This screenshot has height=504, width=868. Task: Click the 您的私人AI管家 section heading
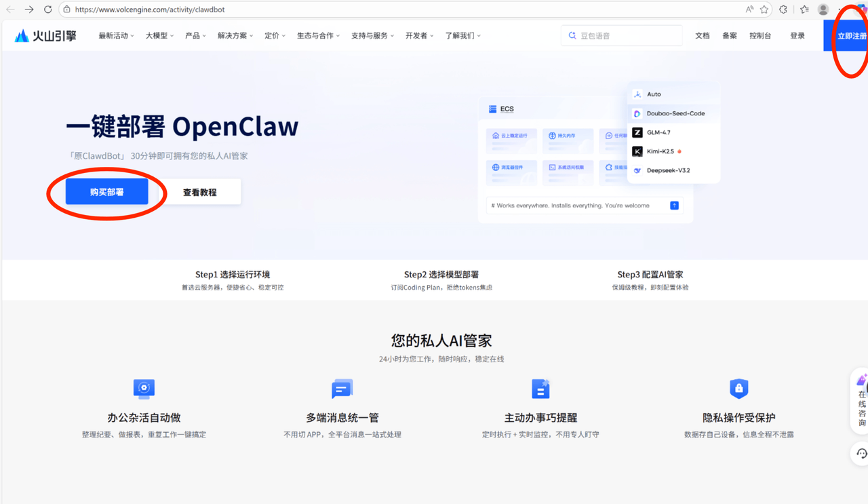[441, 341]
